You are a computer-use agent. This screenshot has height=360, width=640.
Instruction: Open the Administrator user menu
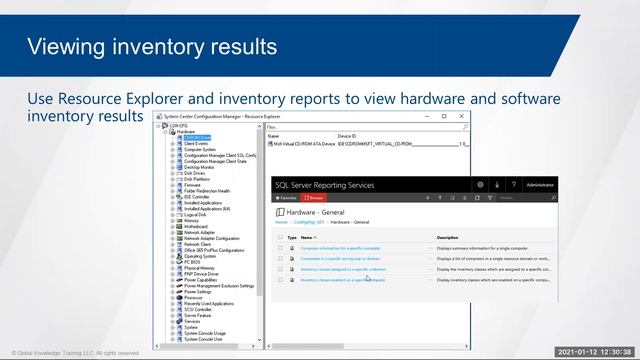click(540, 185)
